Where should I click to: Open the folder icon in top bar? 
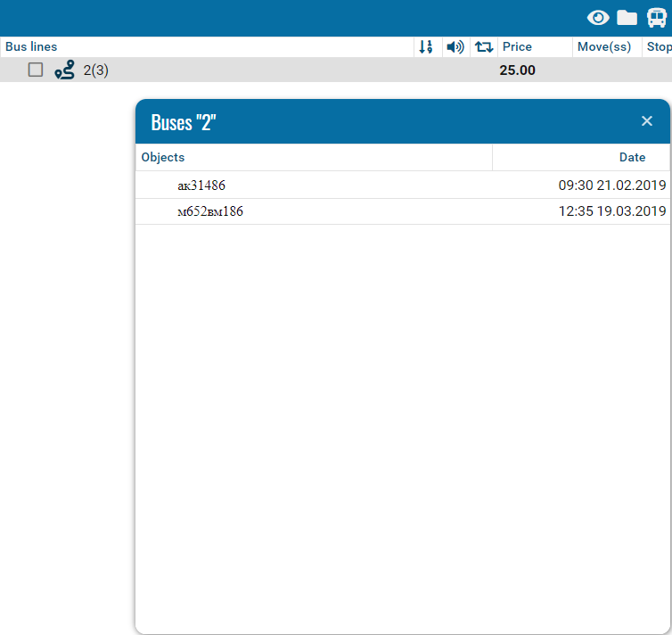click(x=627, y=18)
